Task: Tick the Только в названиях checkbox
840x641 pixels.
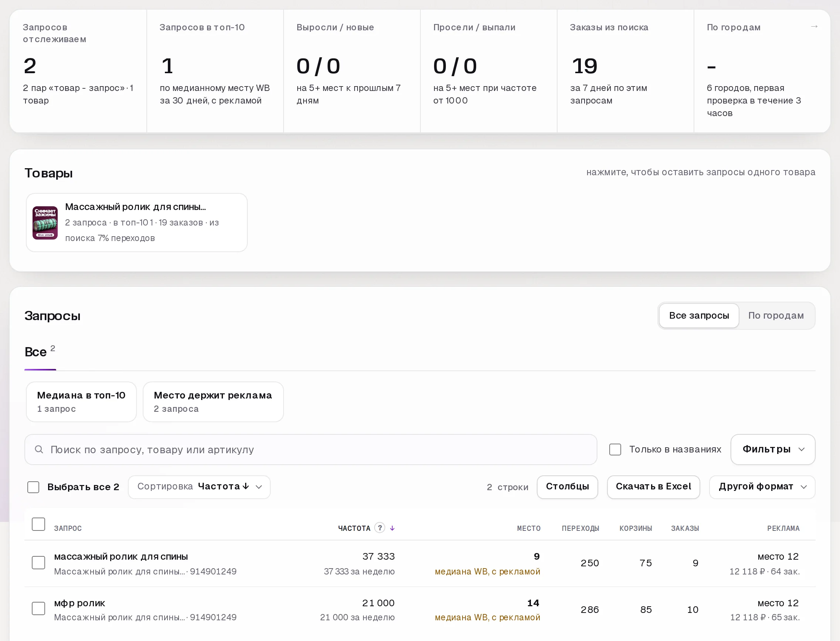Action: point(615,450)
